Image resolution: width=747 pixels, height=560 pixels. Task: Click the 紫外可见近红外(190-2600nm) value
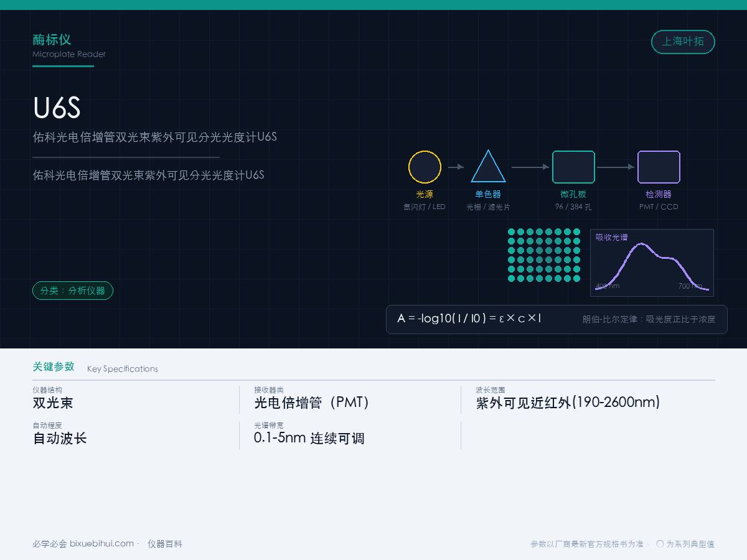point(568,403)
